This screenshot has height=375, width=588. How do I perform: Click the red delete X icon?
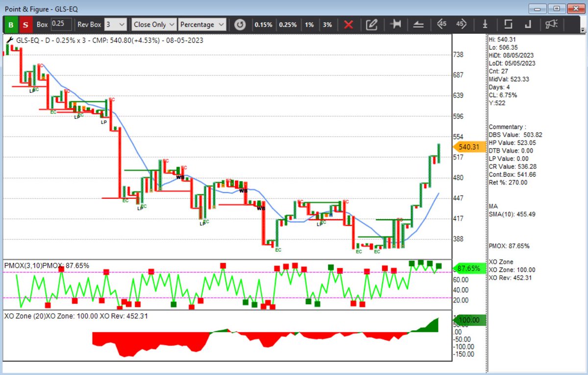349,24
